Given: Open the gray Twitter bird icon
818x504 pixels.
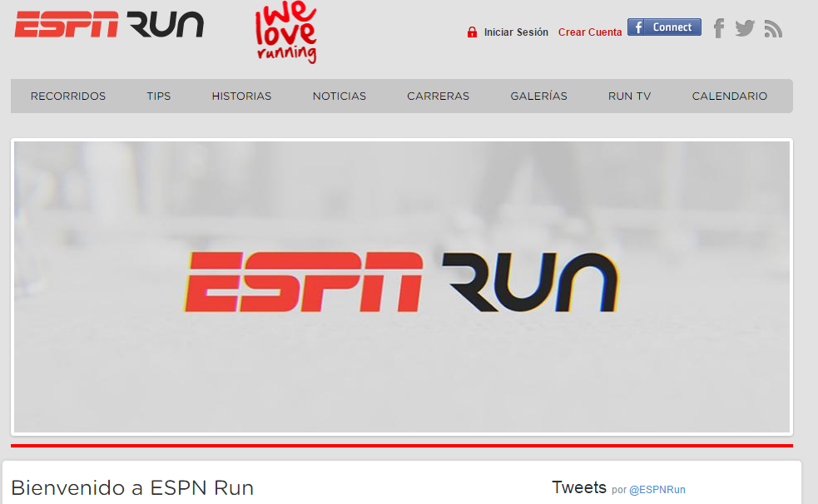Looking at the screenshot, I should click(745, 29).
